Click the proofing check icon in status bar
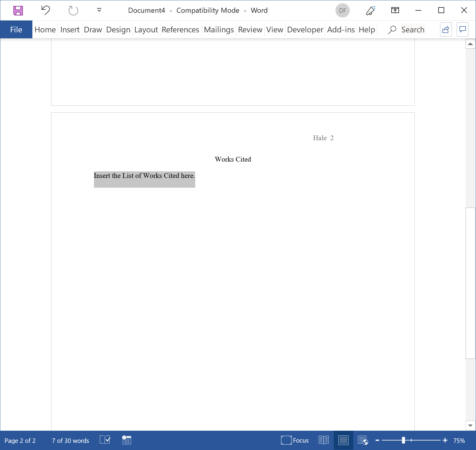 click(105, 440)
